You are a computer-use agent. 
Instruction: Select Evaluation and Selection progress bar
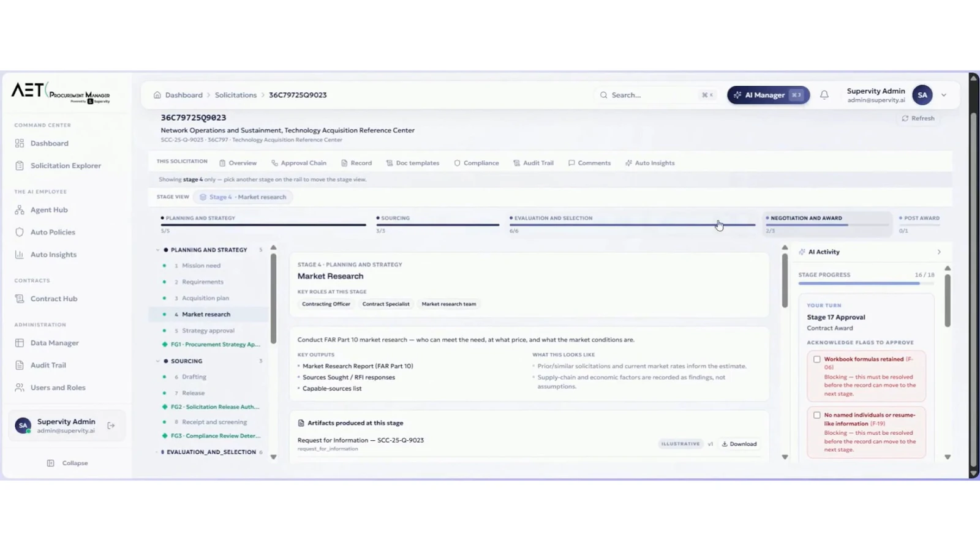(632, 225)
